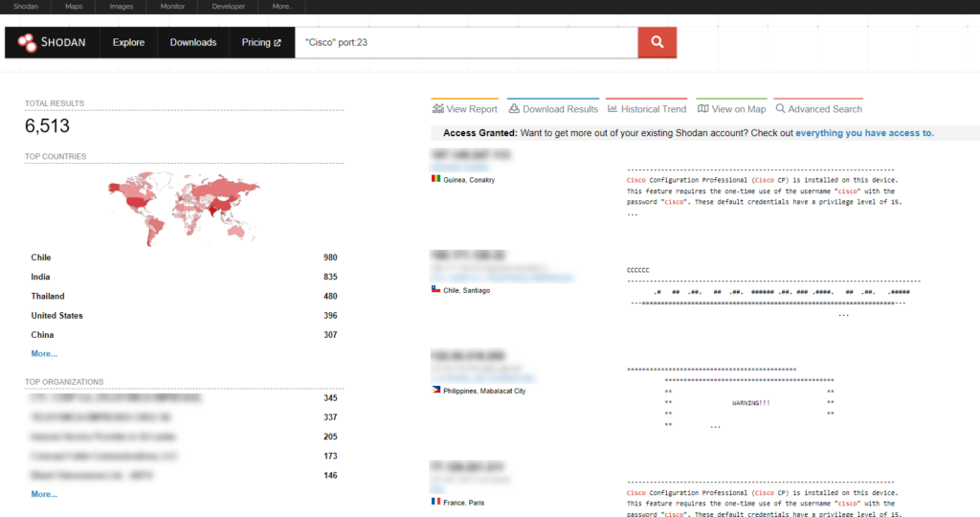Filter results by Chile
The height and width of the screenshot is (517, 980).
tap(40, 258)
